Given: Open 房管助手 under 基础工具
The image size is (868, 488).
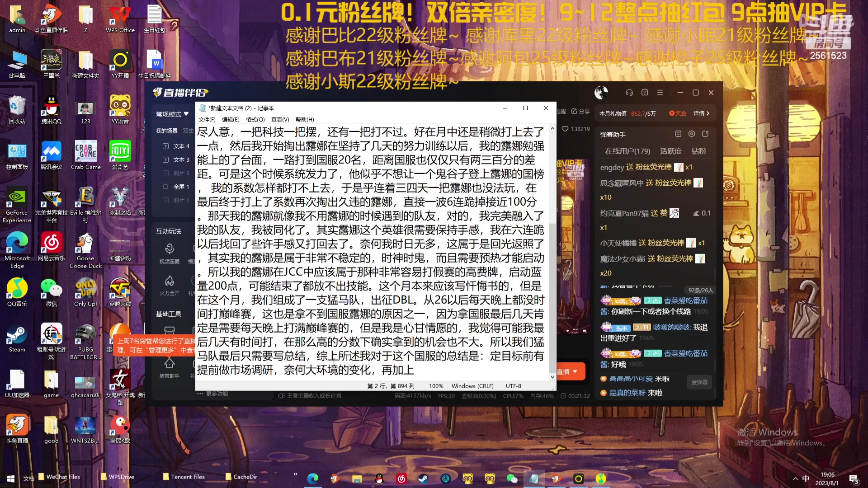Looking at the screenshot, I should click(x=169, y=368).
